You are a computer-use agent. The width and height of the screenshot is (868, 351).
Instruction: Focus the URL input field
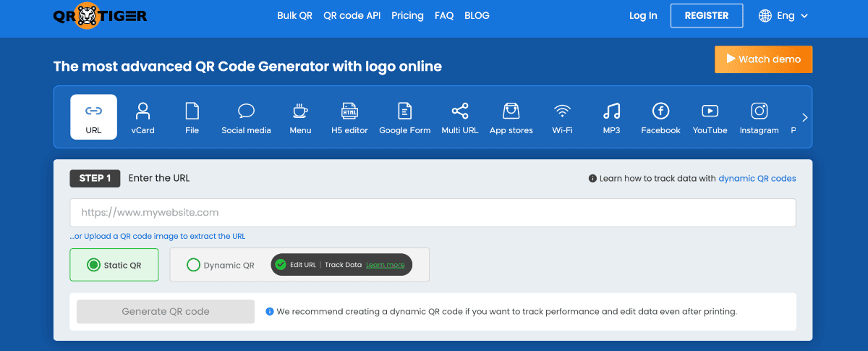tap(433, 213)
